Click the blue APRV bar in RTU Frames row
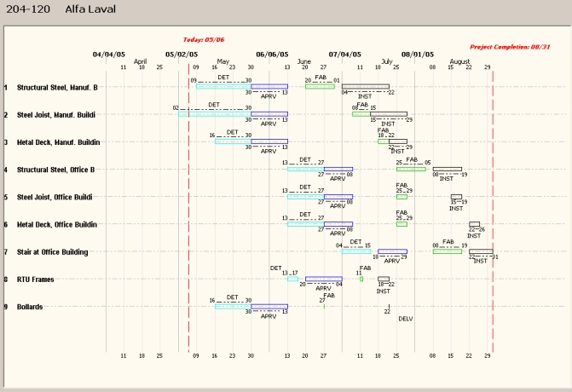The image size is (572, 392). 323,279
